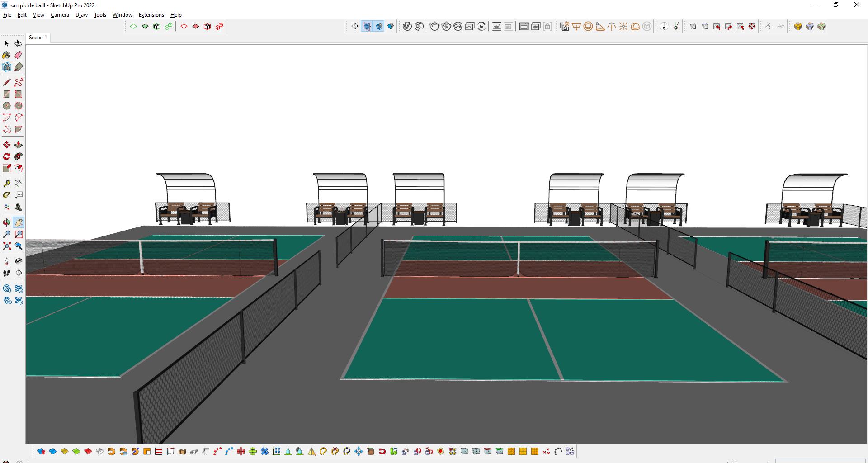Activate the Rotate tool

pyautogui.click(x=6, y=157)
